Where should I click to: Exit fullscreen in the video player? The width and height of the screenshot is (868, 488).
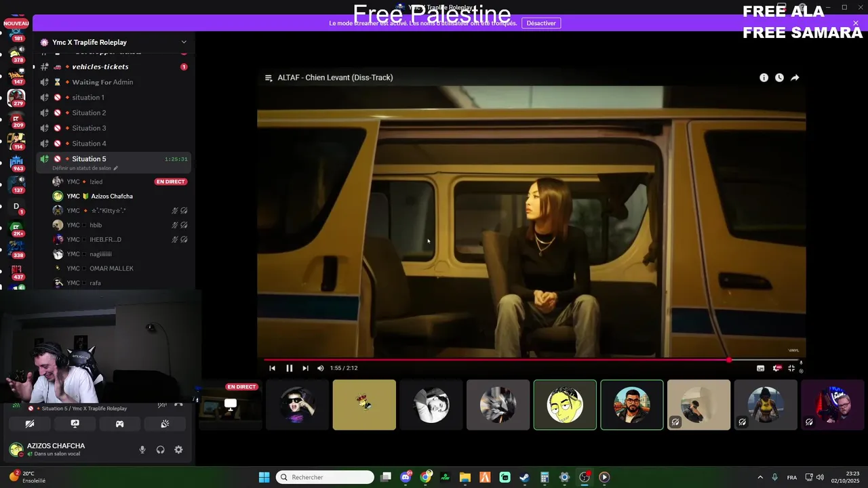click(x=791, y=368)
